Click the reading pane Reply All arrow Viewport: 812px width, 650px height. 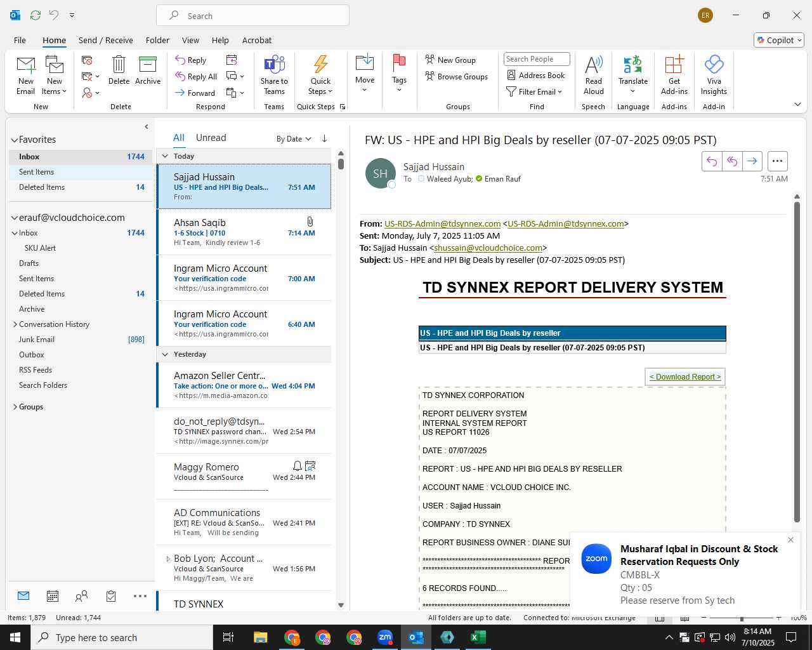tap(732, 161)
